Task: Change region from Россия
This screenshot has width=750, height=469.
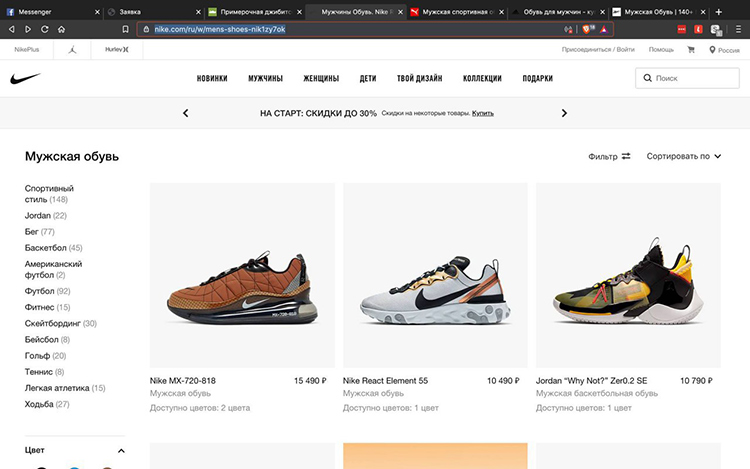Action: 724,50
